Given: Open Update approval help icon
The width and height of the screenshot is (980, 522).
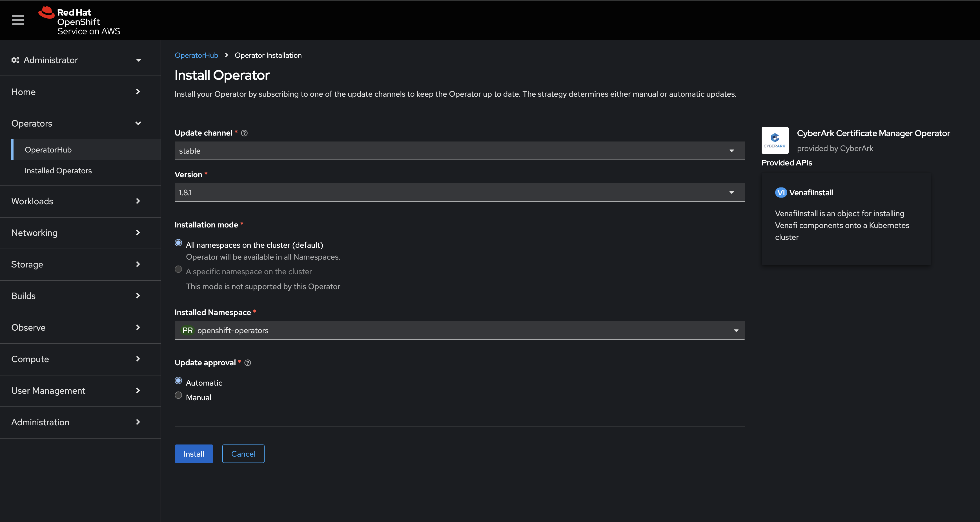Looking at the screenshot, I should [248, 363].
